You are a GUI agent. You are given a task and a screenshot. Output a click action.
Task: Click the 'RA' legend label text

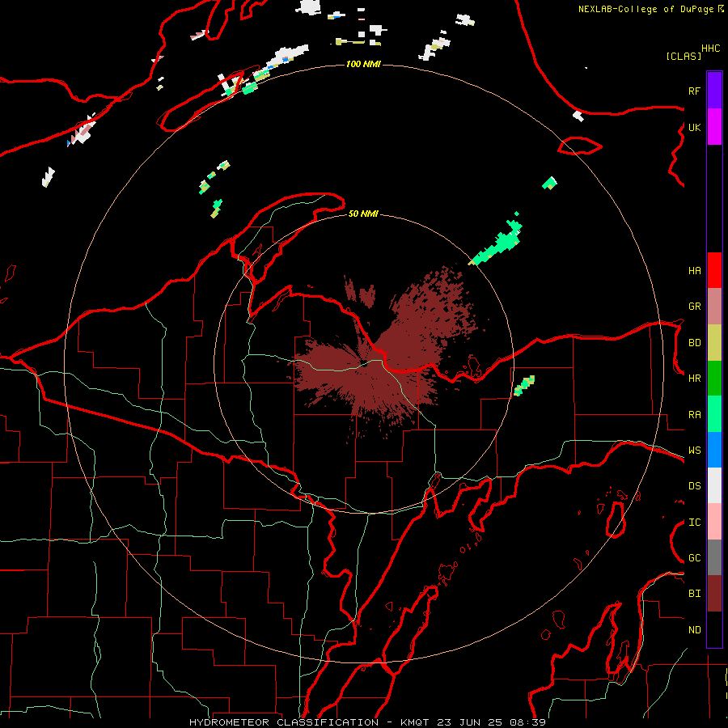tap(694, 415)
